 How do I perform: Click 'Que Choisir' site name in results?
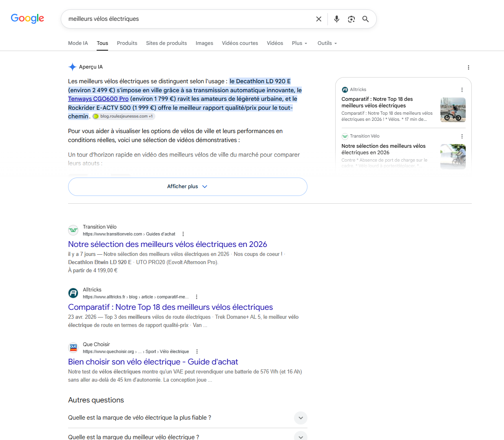[96, 344]
